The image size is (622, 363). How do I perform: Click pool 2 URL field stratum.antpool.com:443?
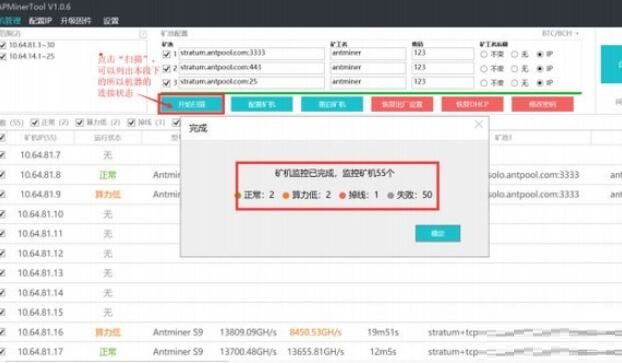251,67
